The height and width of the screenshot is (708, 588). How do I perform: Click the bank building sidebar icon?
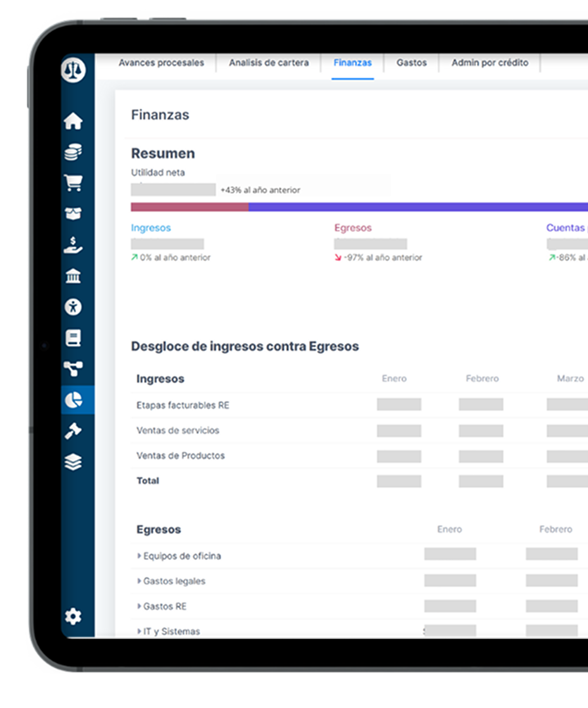pyautogui.click(x=73, y=276)
